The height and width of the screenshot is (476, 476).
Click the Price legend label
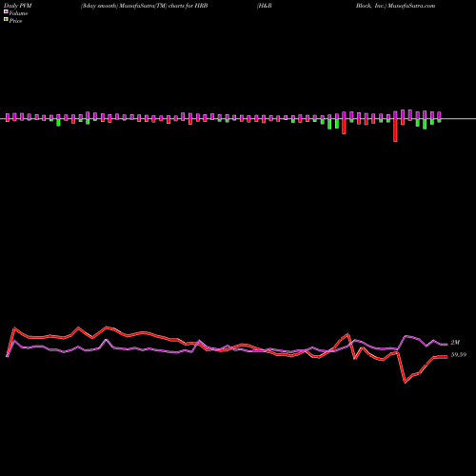[x=15, y=21]
